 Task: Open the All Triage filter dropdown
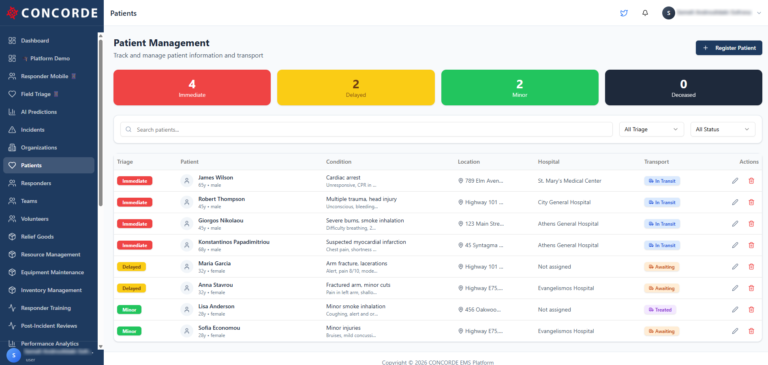(x=651, y=129)
